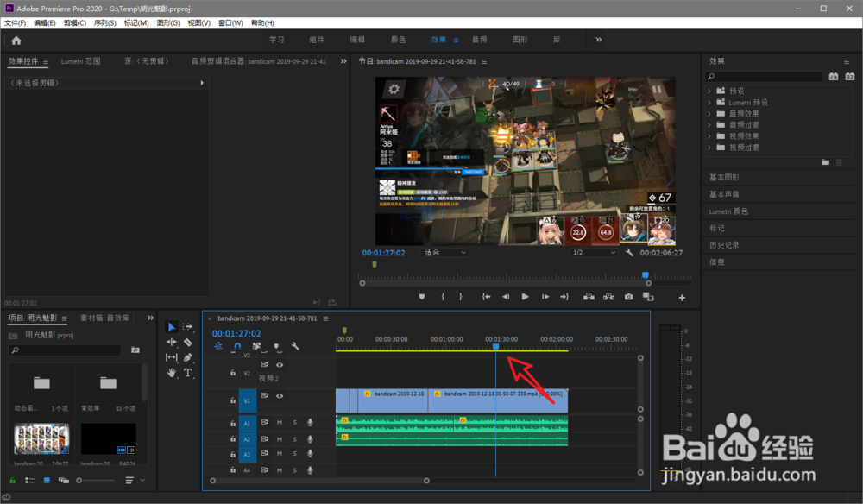Viewport: 863px width, 504px height.
Task: Select the Ripple Edit tool
Action: 171,343
